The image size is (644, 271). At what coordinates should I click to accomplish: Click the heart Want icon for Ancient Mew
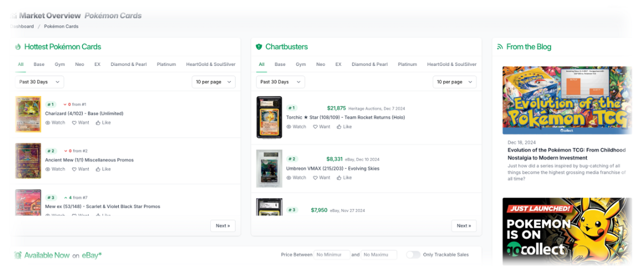[x=74, y=169]
